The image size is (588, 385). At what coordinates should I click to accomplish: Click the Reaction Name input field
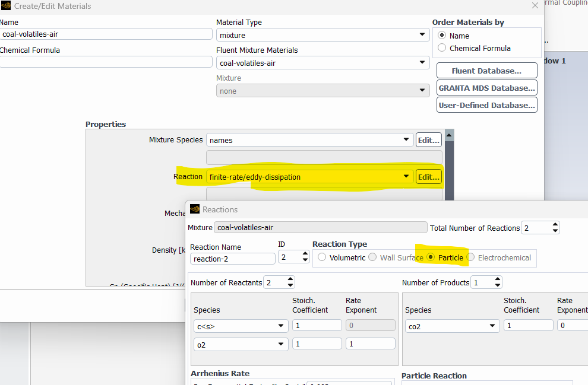click(232, 259)
